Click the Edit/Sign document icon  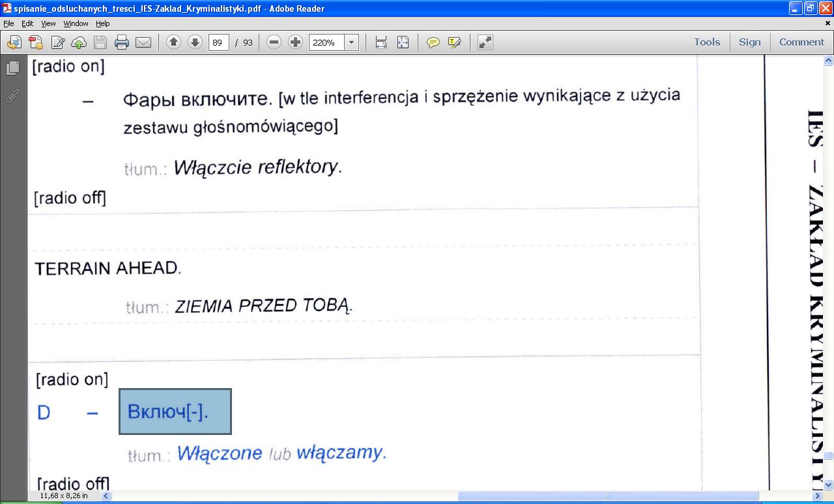57,42
